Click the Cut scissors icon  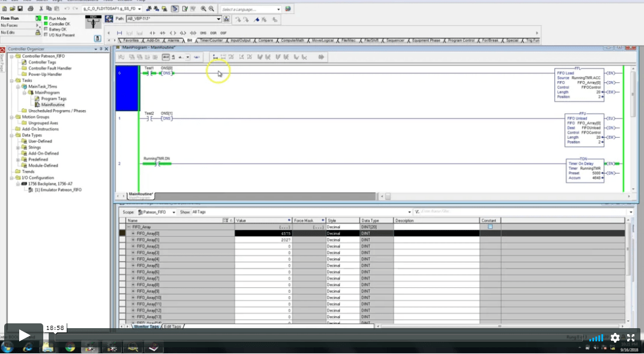tap(41, 8)
